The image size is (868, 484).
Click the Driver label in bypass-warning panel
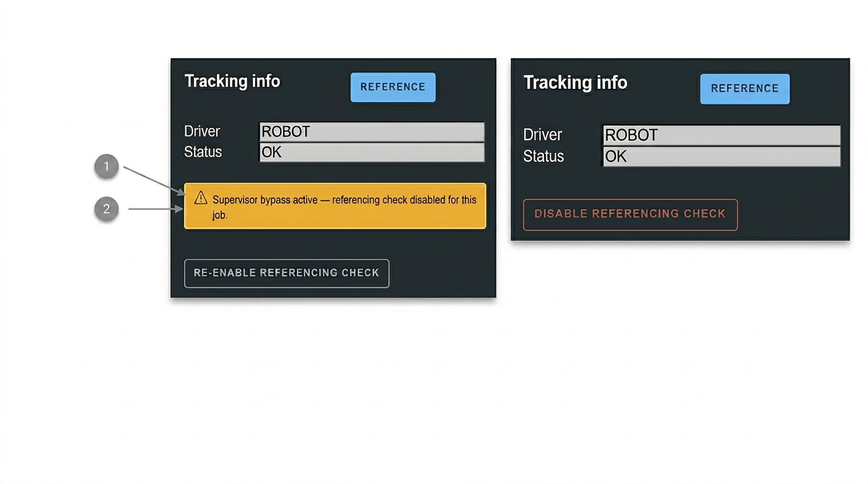(202, 132)
